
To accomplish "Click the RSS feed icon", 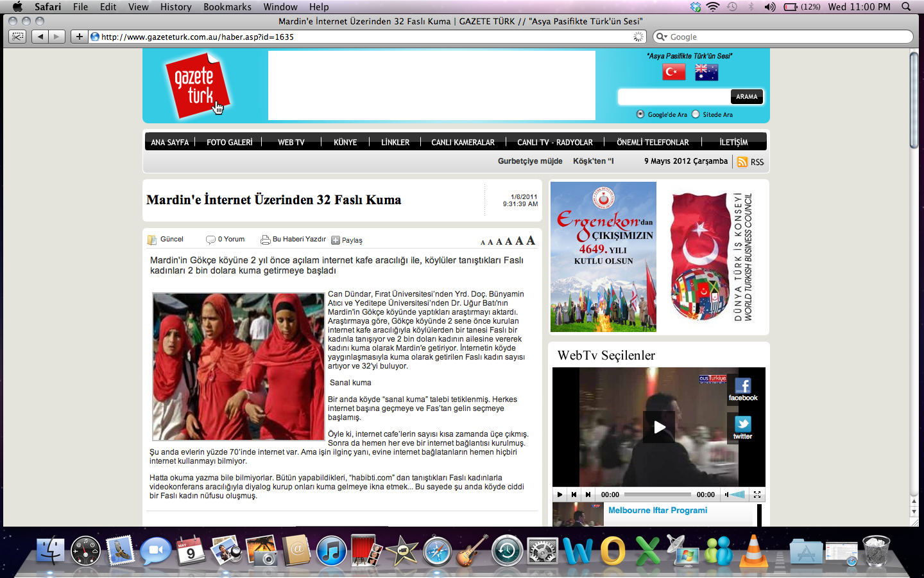I will [742, 162].
